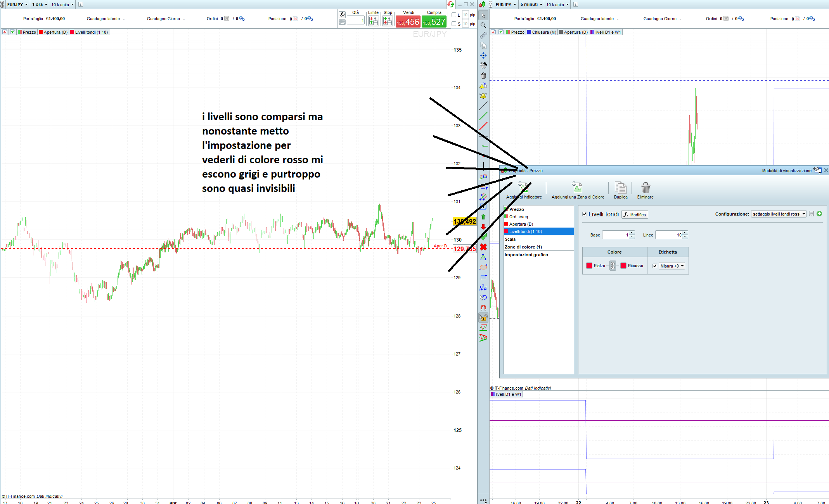Enable the L limit pip checkbox
The height and width of the screenshot is (504, 829).
click(454, 15)
